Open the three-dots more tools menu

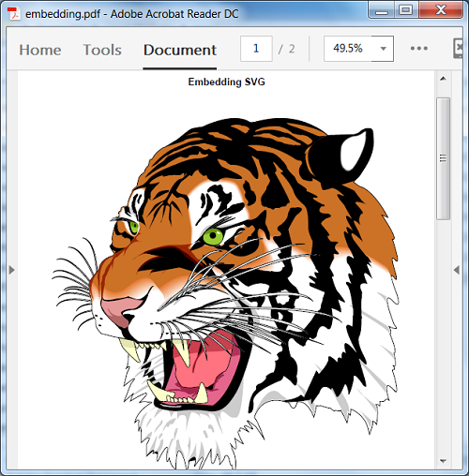[x=419, y=49]
